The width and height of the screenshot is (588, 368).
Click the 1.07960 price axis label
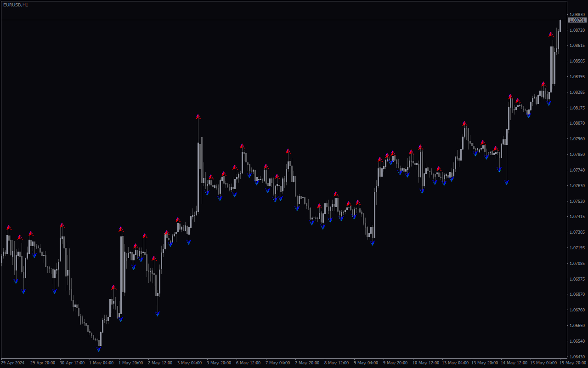coord(577,138)
